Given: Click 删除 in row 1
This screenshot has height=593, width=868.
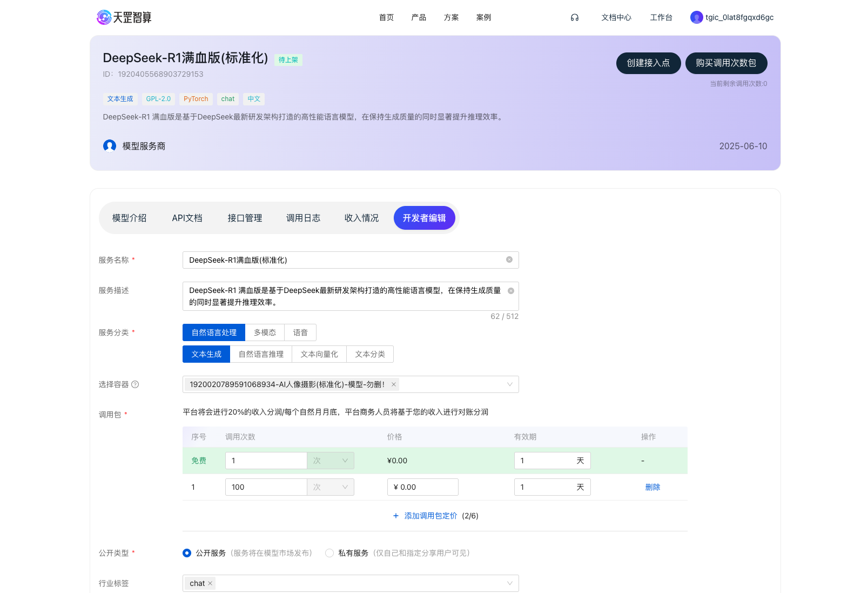Looking at the screenshot, I should point(652,487).
